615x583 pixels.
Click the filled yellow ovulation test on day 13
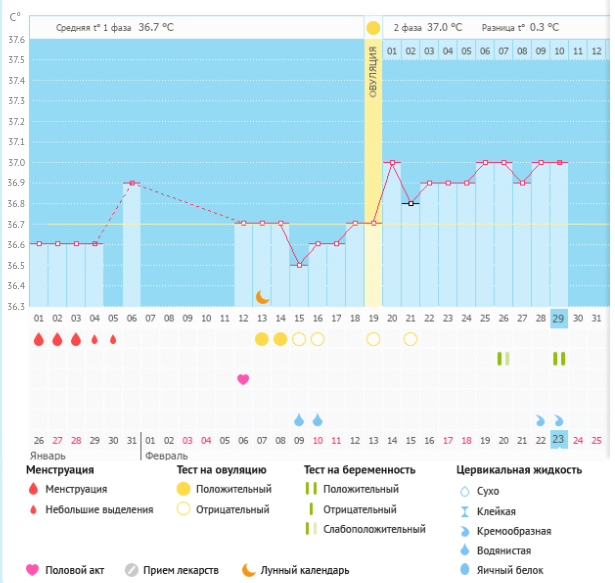point(262,339)
